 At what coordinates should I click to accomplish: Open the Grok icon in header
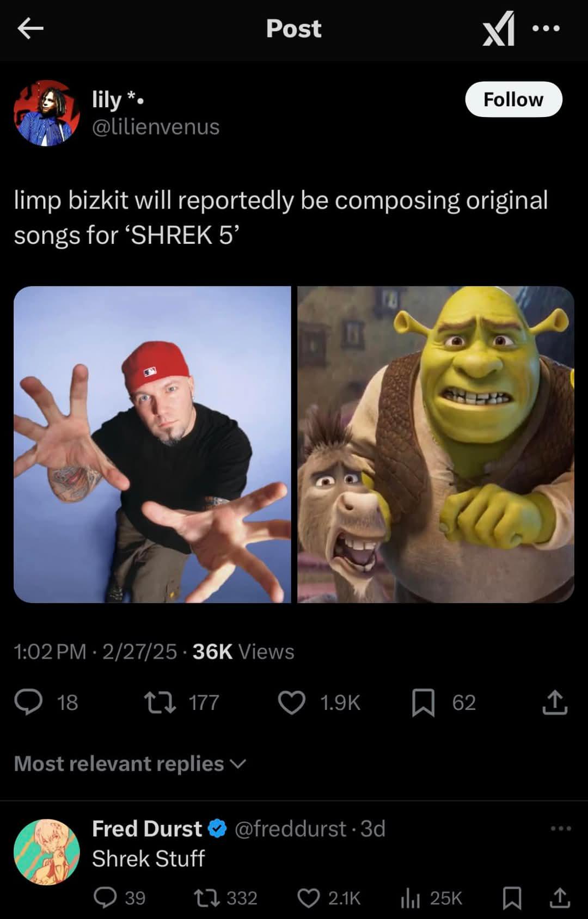(499, 28)
